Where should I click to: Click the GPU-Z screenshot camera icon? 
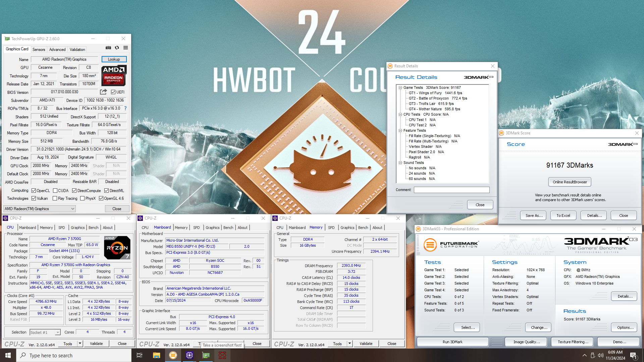[x=108, y=48]
